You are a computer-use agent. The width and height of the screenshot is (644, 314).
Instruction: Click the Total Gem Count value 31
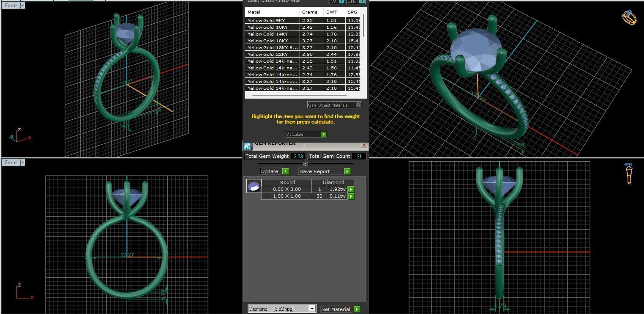click(359, 156)
